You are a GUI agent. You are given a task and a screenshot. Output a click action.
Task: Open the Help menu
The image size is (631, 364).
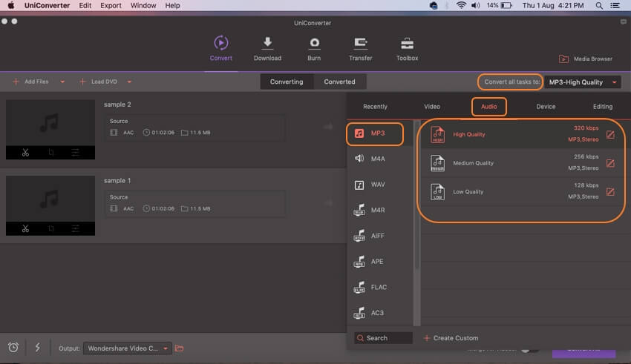point(172,6)
